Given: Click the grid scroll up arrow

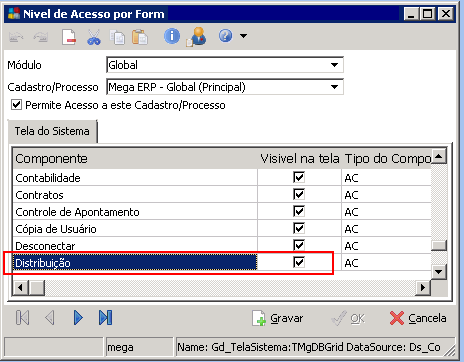Looking at the screenshot, I should click(x=439, y=156).
